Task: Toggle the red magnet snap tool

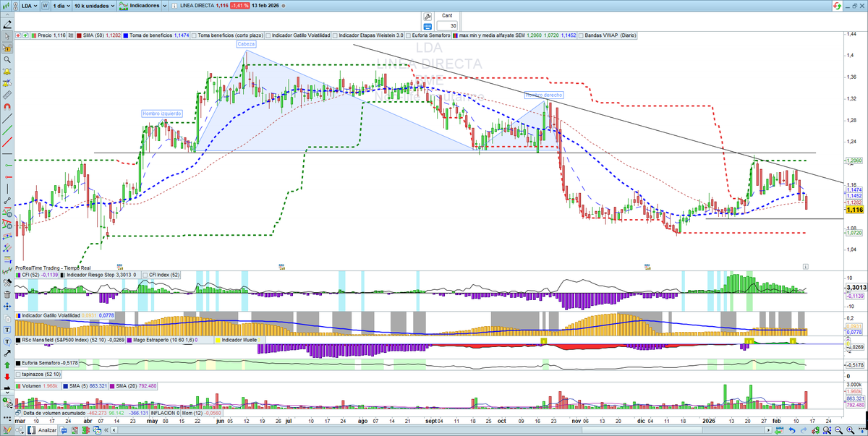Action: click(x=7, y=107)
